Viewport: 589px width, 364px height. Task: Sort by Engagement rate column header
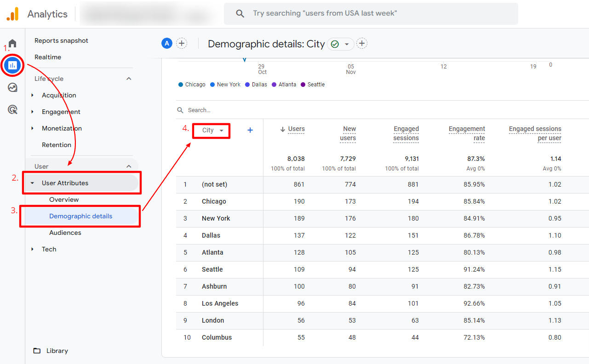tap(467, 133)
